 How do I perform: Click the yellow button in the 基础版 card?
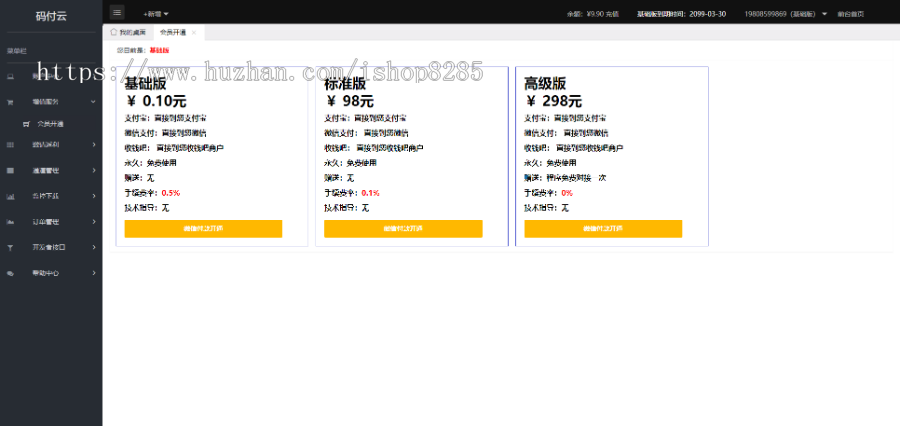[203, 229]
